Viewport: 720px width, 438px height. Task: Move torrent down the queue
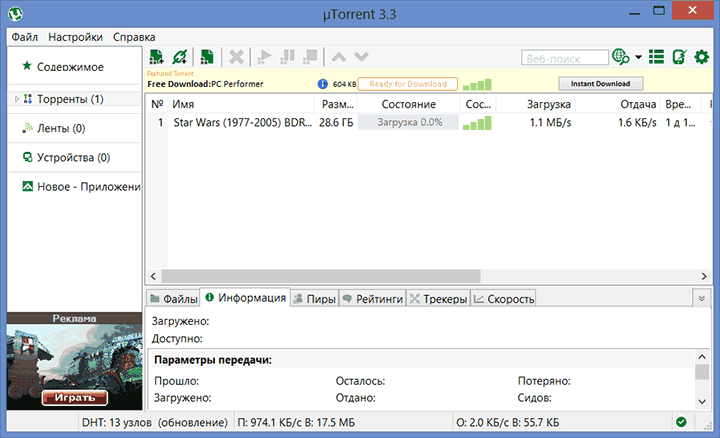point(361,57)
